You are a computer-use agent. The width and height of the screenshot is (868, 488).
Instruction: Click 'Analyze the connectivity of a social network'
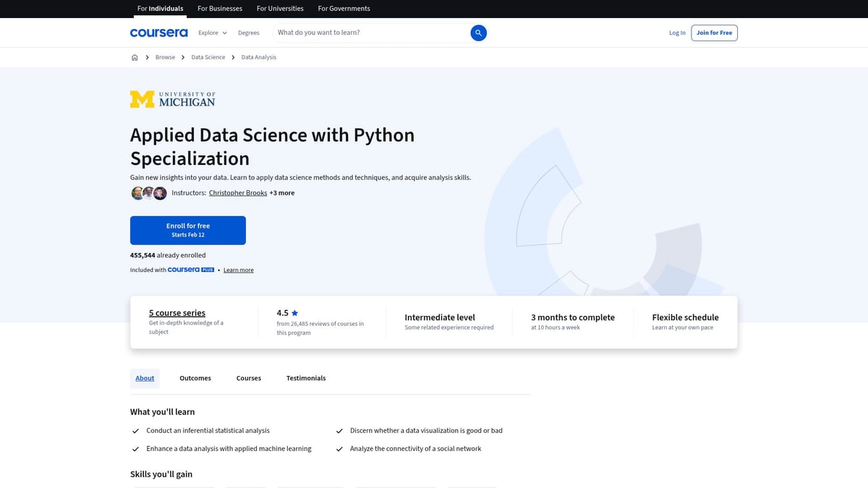pyautogui.click(x=416, y=448)
